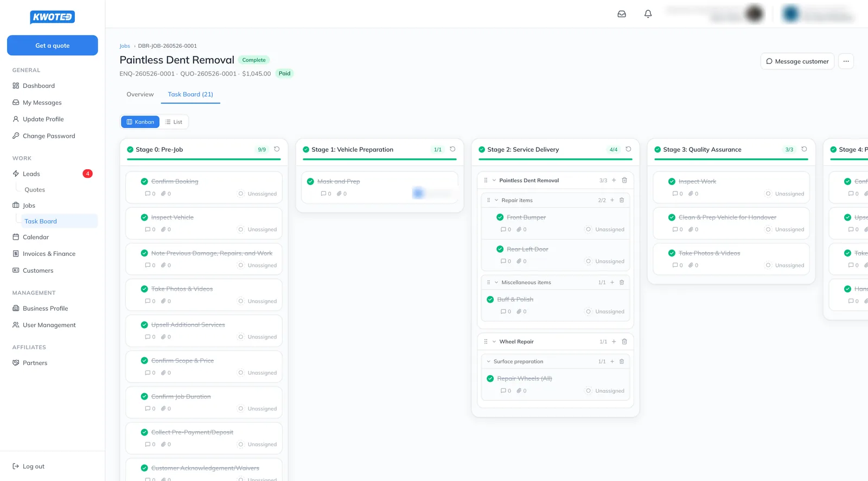Viewport: 868px width, 481px height.
Task: Reset Stage 2: Service Delivery icon
Action: point(628,149)
